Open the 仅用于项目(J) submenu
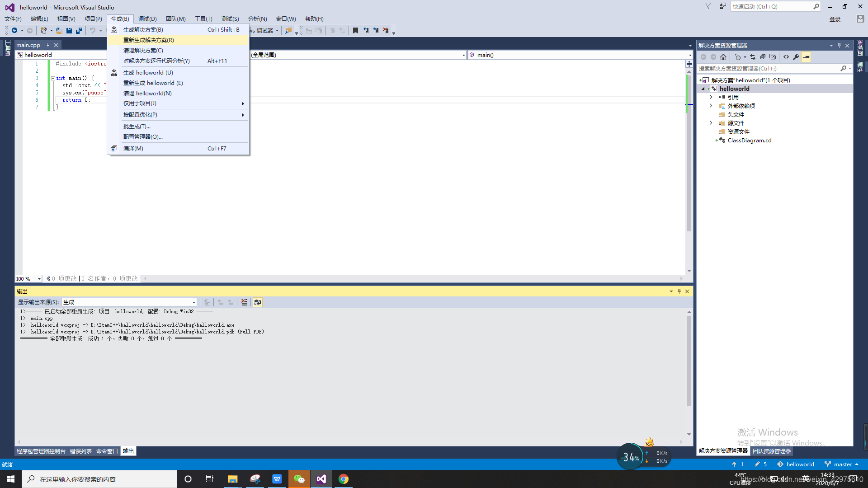 click(178, 103)
